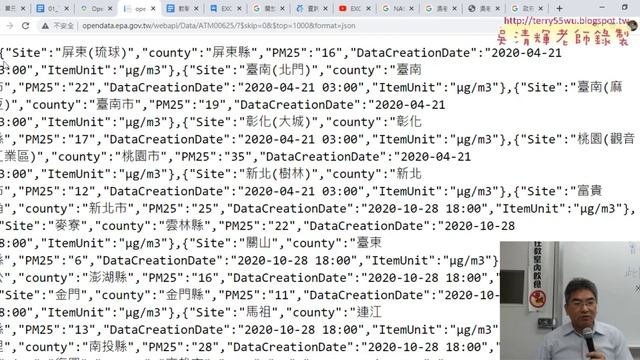Switch to the inactive 'Ope' tab with green icon
Viewport: 640px width, 360px height.
click(95, 8)
